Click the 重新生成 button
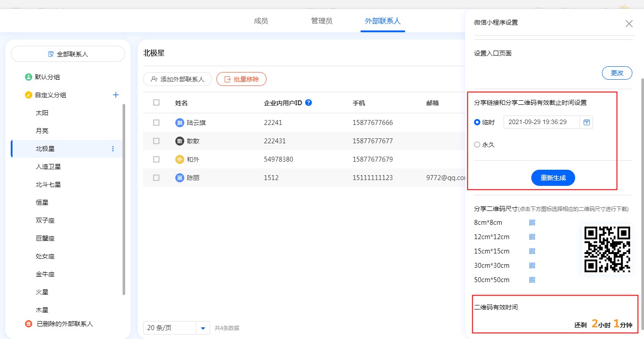The image size is (644, 339). [x=553, y=178]
